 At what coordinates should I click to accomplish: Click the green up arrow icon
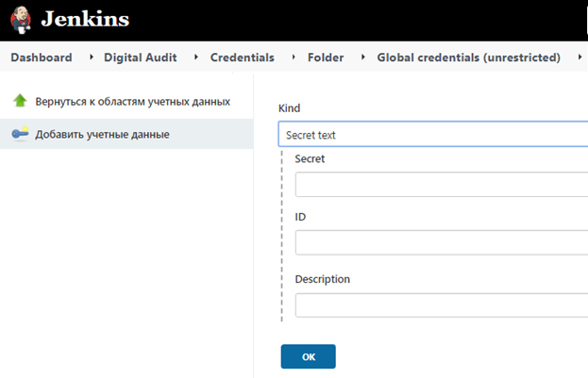20,101
